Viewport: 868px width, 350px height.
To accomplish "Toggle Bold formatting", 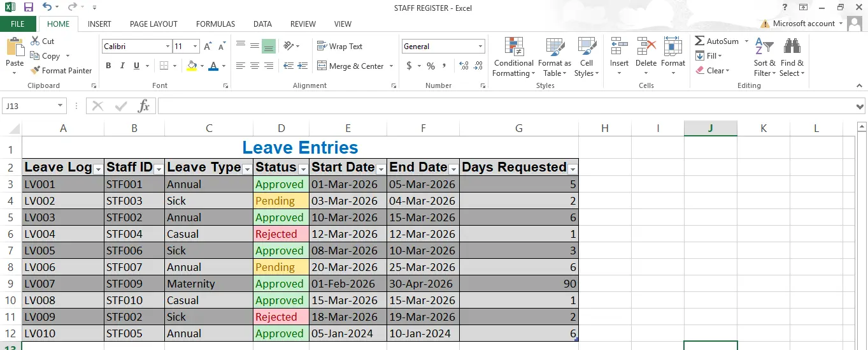I will 108,66.
